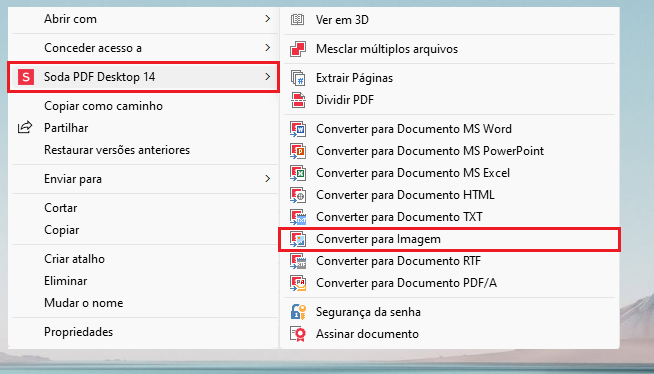654x374 pixels.
Task: Click the TXT conversion icon
Action: pos(298,217)
